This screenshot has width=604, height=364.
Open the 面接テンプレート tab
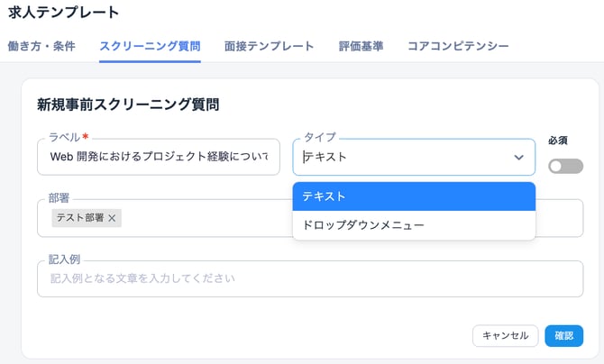(269, 46)
